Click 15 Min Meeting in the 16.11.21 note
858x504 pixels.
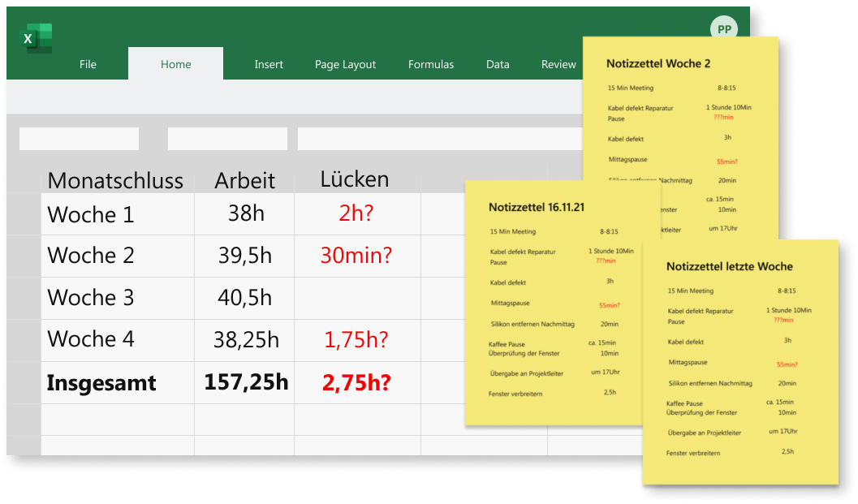coord(513,232)
